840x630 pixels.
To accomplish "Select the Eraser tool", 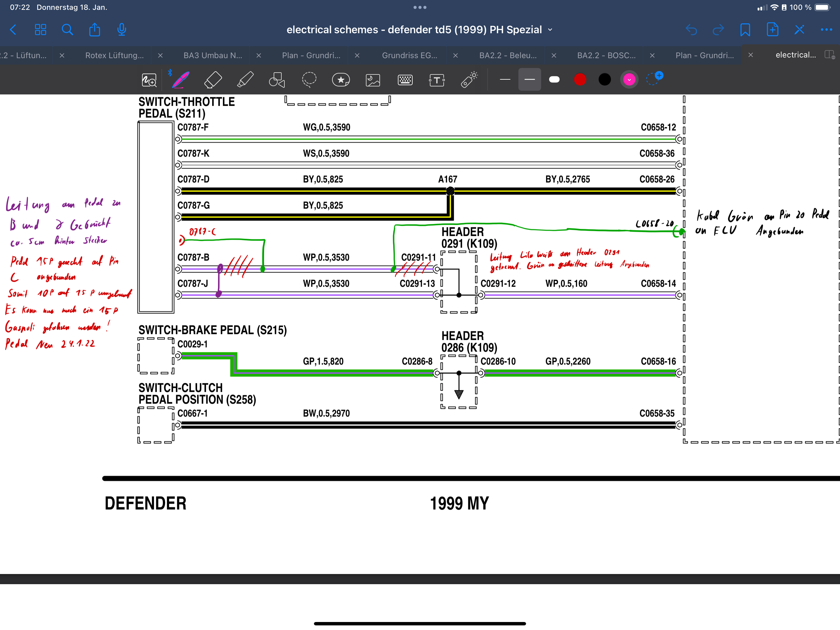I will 213,80.
